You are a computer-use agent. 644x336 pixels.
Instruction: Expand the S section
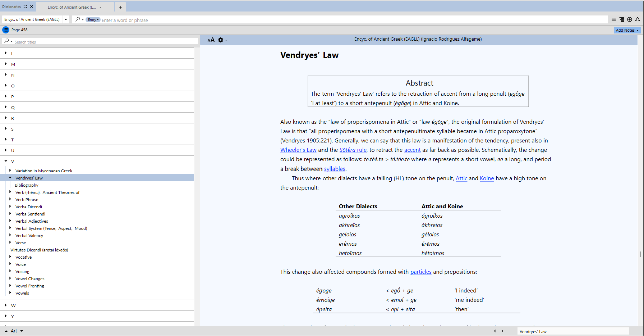coord(6,129)
